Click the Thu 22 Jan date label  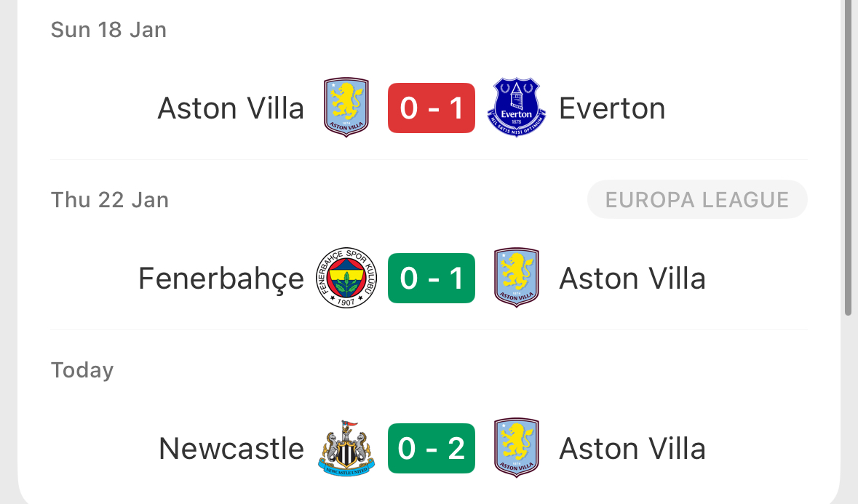click(110, 200)
